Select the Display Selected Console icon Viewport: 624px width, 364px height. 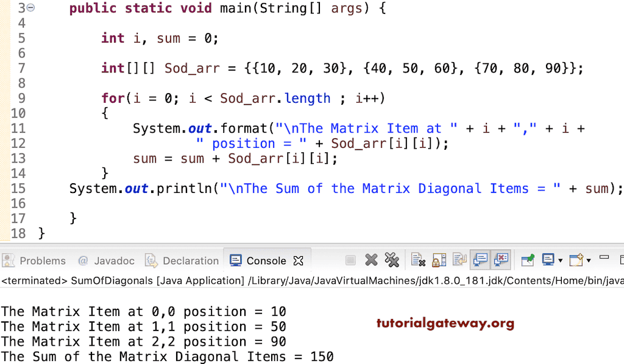click(547, 260)
